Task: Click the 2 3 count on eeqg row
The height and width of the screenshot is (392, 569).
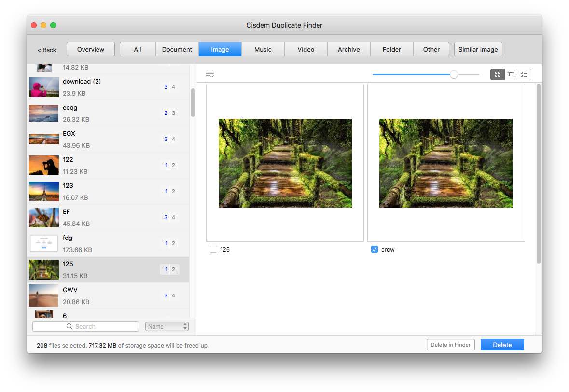Action: pos(169,113)
